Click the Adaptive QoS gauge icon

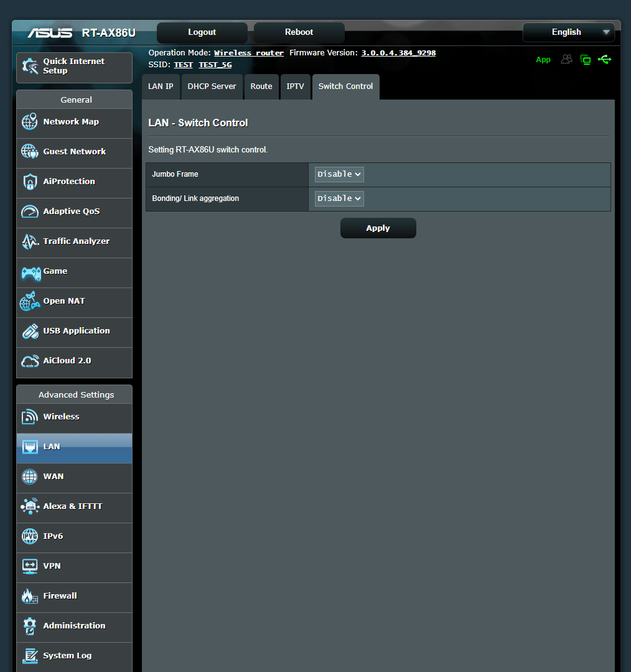point(30,212)
